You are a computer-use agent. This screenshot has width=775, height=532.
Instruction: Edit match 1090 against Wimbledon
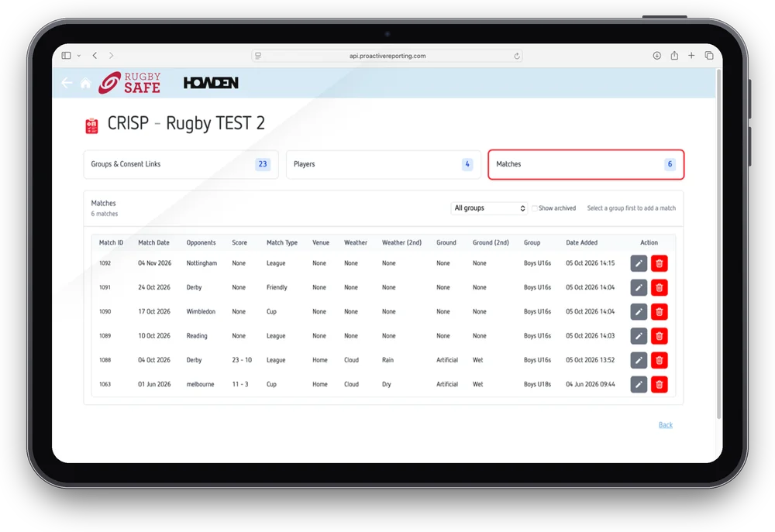(x=639, y=312)
